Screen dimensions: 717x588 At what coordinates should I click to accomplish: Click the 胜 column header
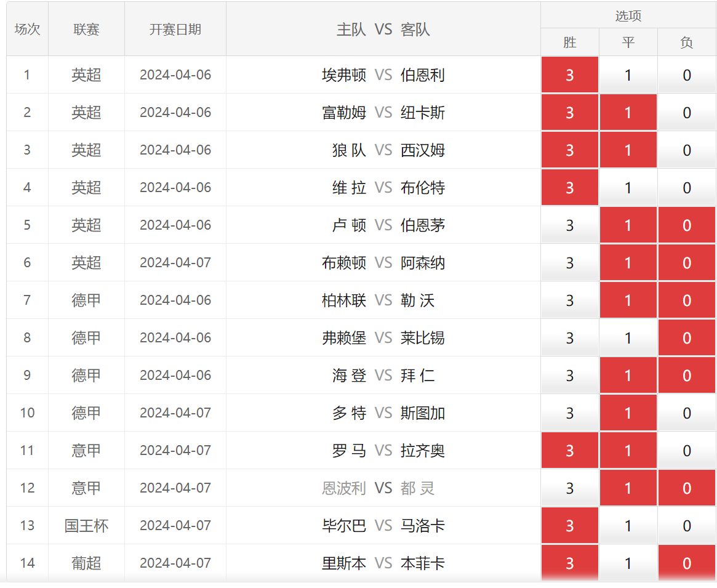(x=569, y=42)
